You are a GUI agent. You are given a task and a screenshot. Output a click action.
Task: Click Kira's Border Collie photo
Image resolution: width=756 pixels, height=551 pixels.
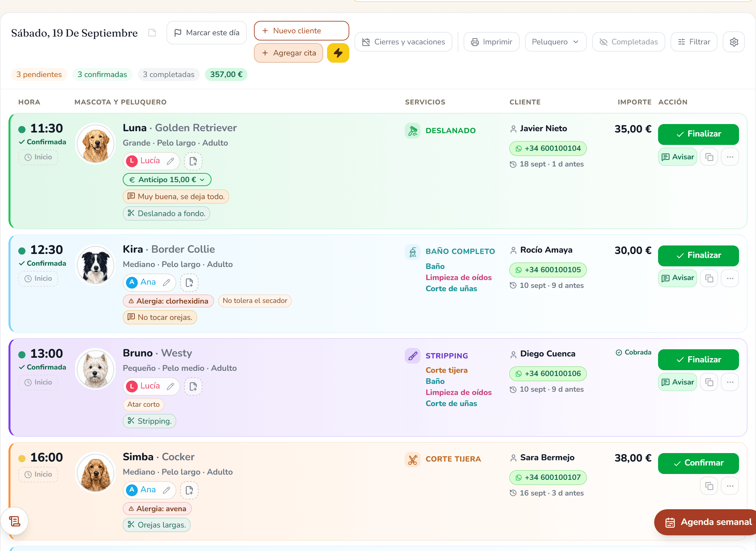pos(96,265)
